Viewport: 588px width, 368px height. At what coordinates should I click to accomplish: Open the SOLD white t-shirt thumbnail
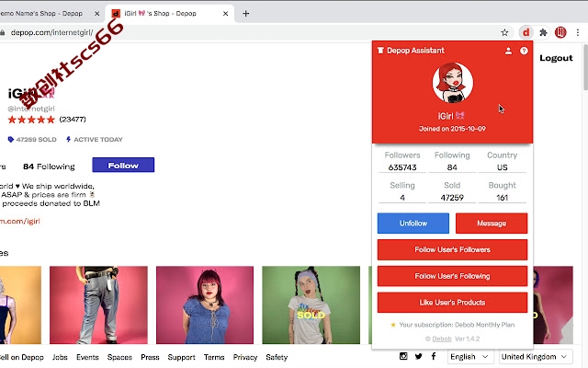311,305
